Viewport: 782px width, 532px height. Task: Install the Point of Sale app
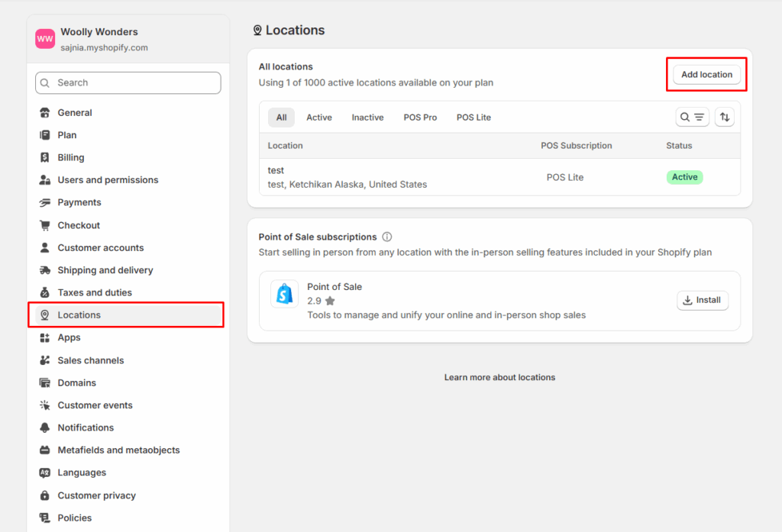click(702, 300)
